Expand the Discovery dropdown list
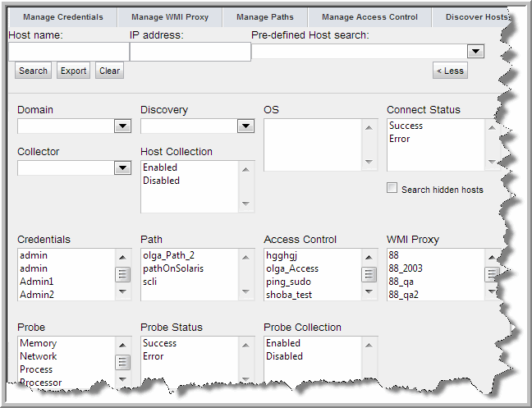This screenshot has width=532, height=408. [x=245, y=126]
